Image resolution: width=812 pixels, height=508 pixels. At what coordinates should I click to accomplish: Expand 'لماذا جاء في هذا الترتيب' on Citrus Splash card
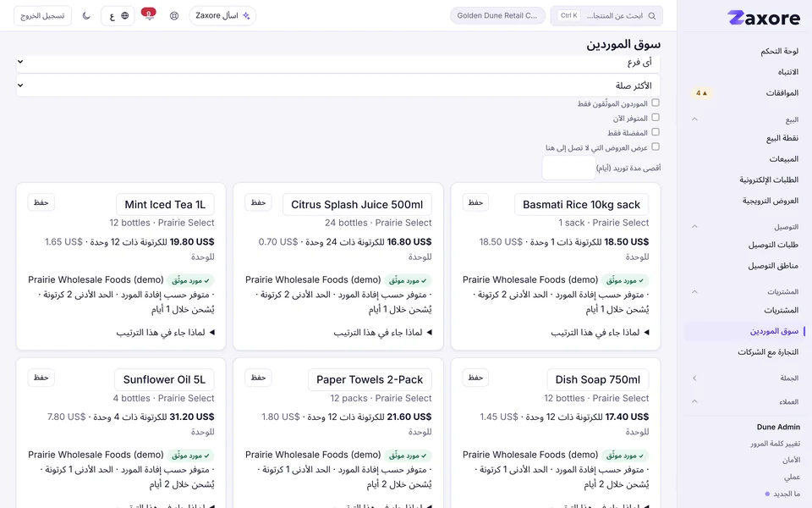[382, 332]
